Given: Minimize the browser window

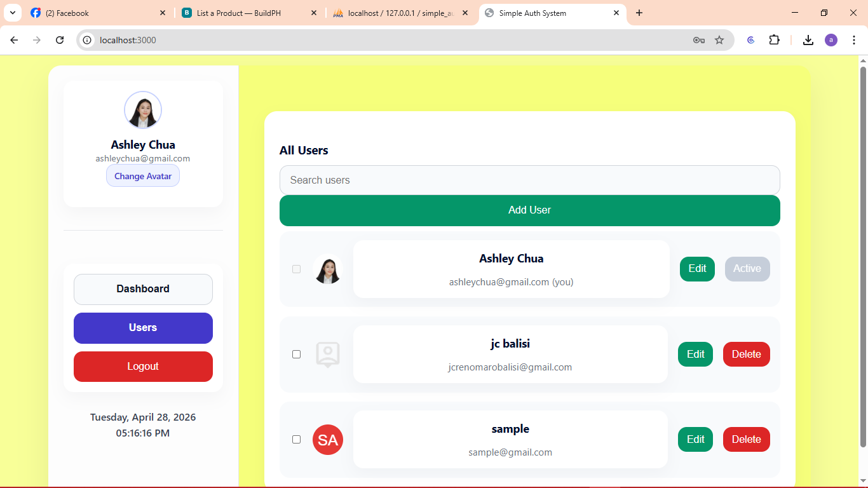Looking at the screenshot, I should pos(795,13).
